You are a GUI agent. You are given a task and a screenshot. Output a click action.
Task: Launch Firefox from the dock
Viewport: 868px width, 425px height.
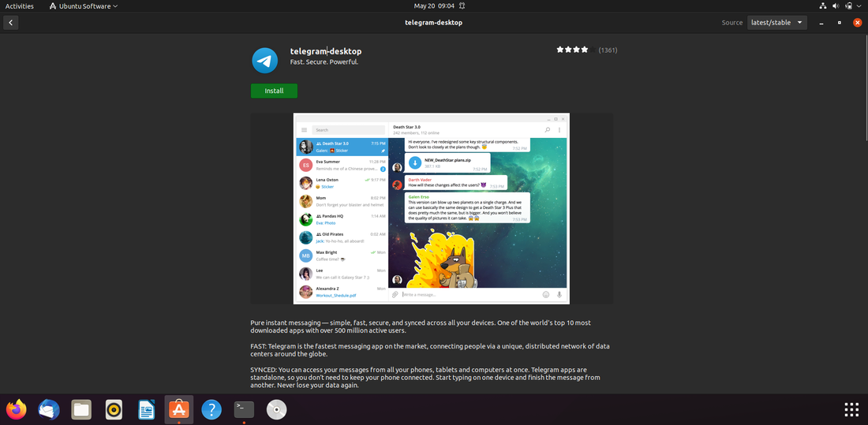click(x=17, y=409)
